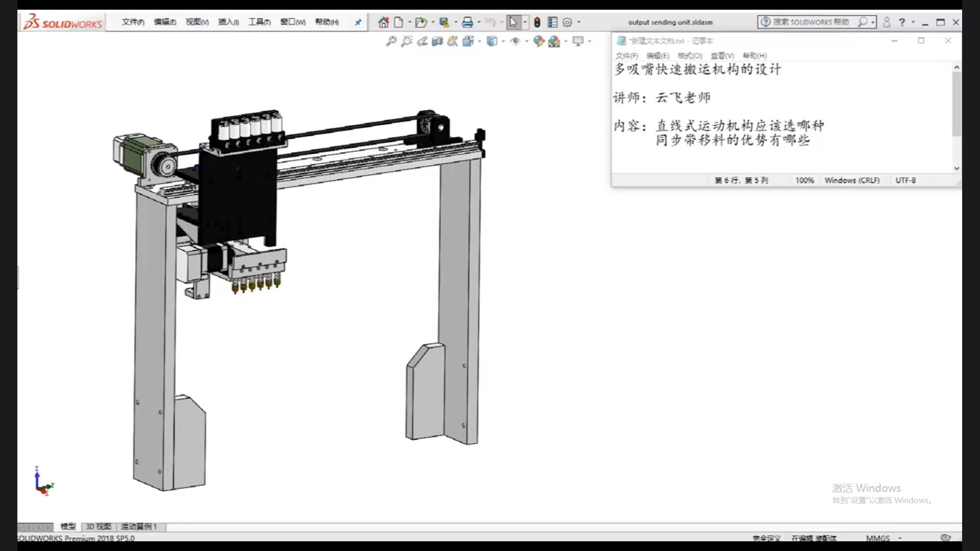Image resolution: width=980 pixels, height=551 pixels.
Task: Switch to the 运动算例 1 tab
Action: click(x=139, y=526)
